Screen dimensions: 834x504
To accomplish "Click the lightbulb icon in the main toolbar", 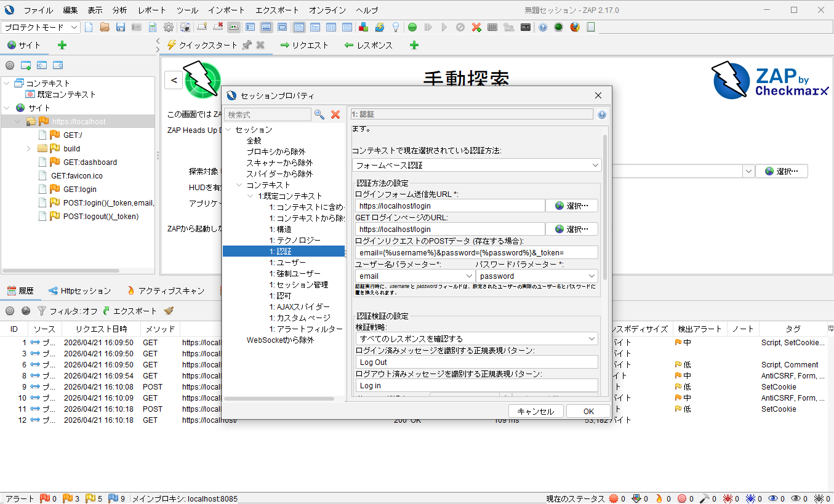I will (396, 27).
